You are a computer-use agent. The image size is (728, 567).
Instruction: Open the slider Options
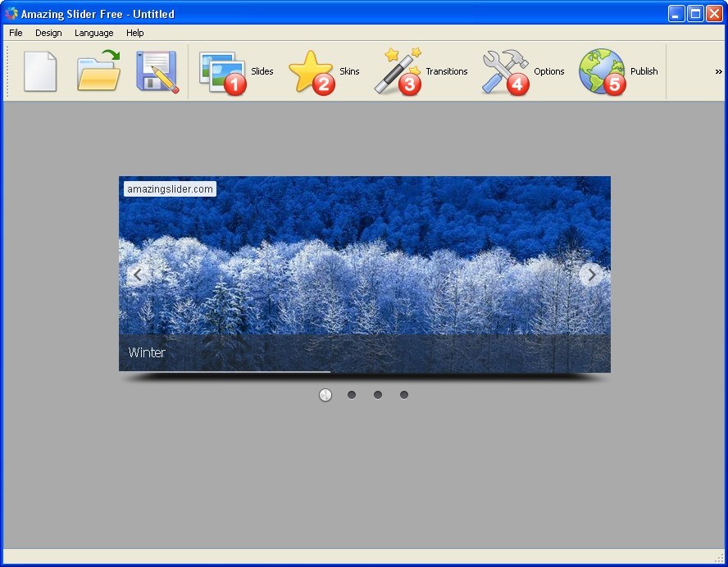[506, 71]
